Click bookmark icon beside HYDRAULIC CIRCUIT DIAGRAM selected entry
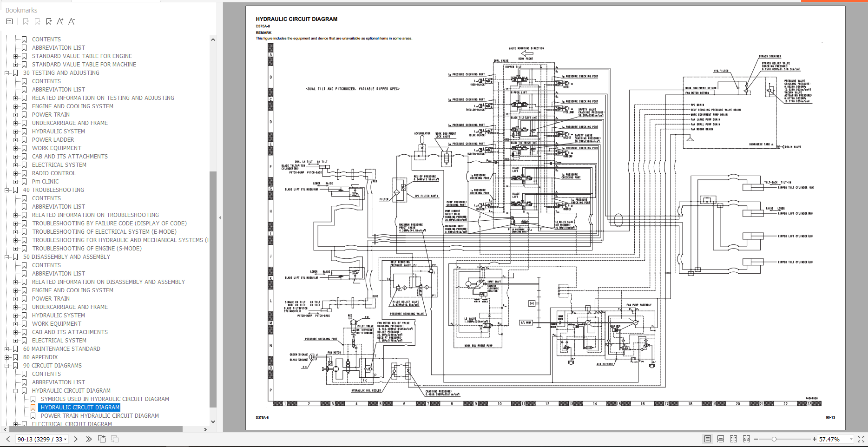868x447 pixels. [x=33, y=408]
